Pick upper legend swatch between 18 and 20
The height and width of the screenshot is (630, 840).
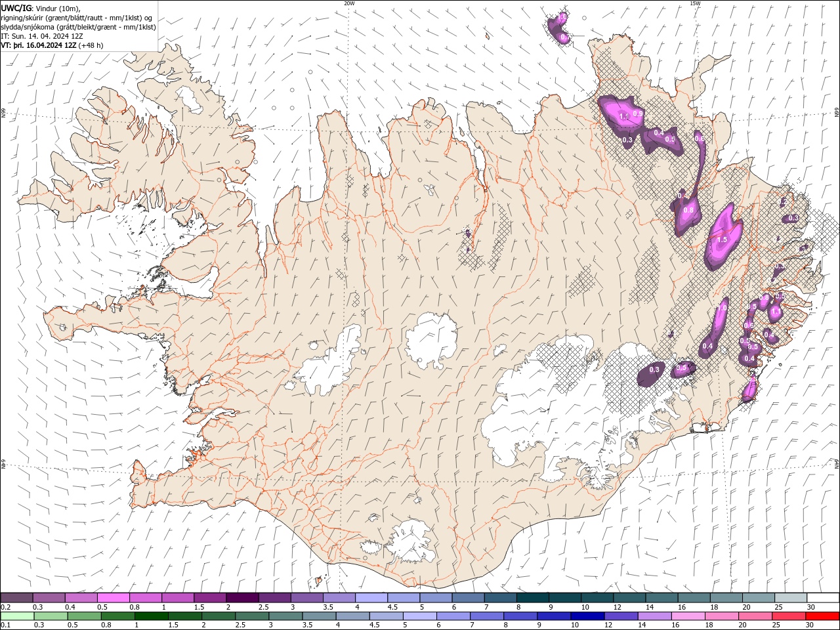[725, 598]
